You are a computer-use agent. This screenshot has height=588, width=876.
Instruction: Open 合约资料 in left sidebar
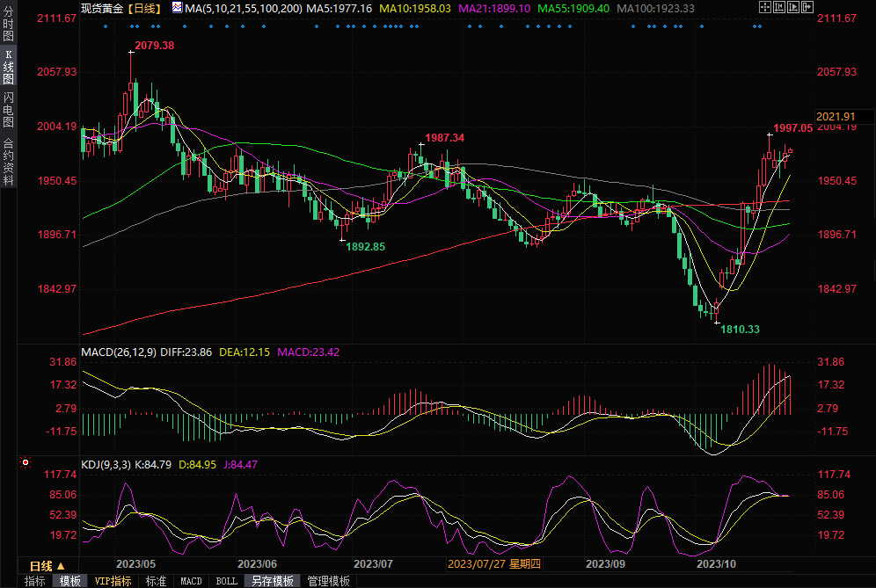click(x=8, y=162)
